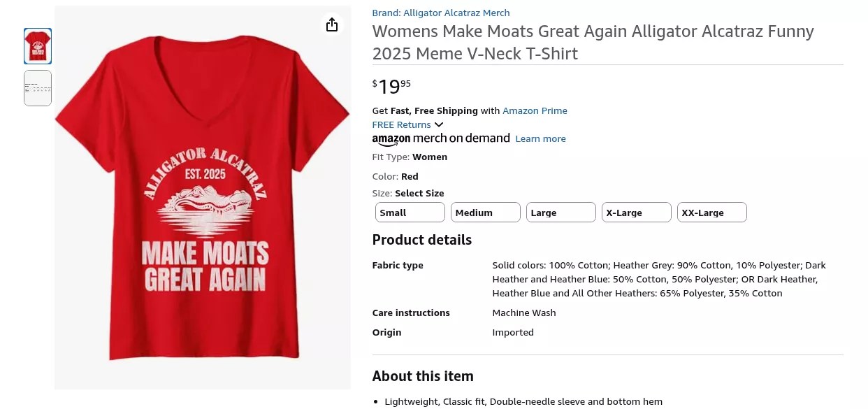Click the Amazon merch on demand logo
This screenshot has width=868, height=409.
pyautogui.click(x=441, y=138)
